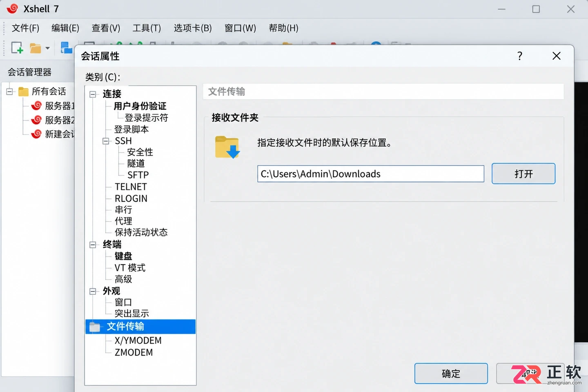
Task: Select X/YMODEM under 文件传输
Action: point(138,341)
